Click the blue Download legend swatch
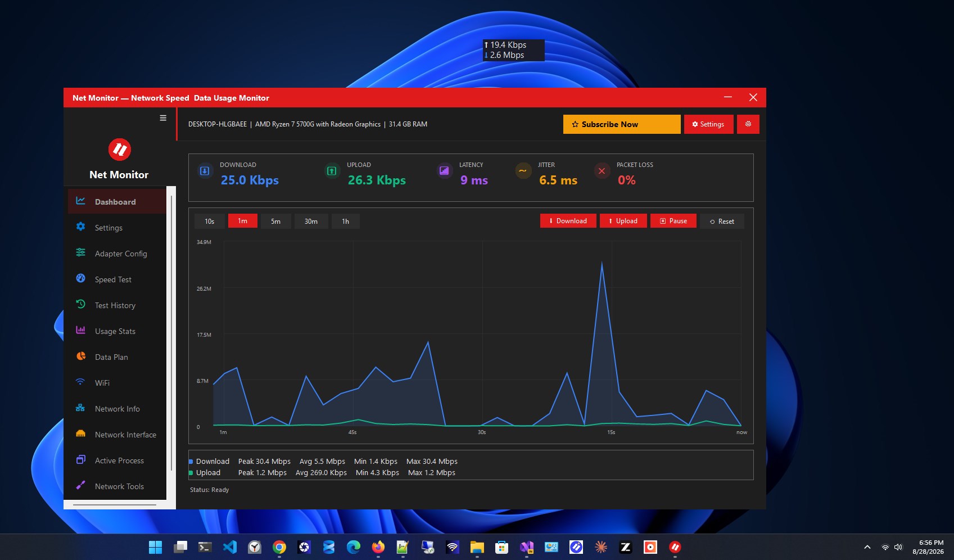Image resolution: width=954 pixels, height=560 pixels. pos(191,462)
